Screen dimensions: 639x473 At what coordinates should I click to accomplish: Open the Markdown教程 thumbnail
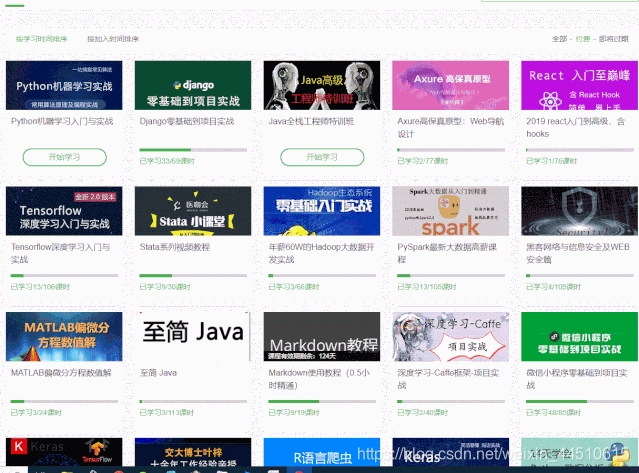coord(322,337)
